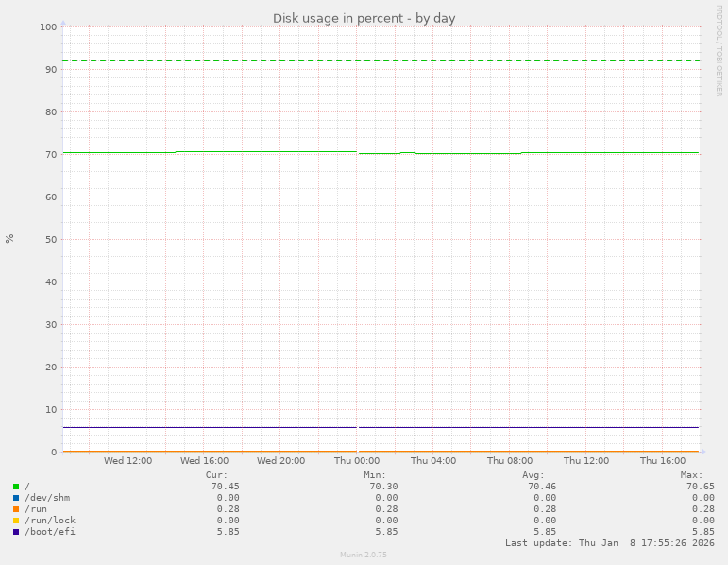The height and width of the screenshot is (565, 728).
Task: Click the solid green / usage line
Action: click(x=381, y=153)
